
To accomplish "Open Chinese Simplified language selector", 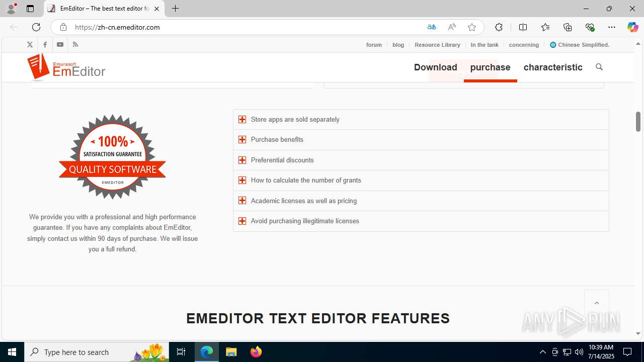I will pyautogui.click(x=580, y=45).
